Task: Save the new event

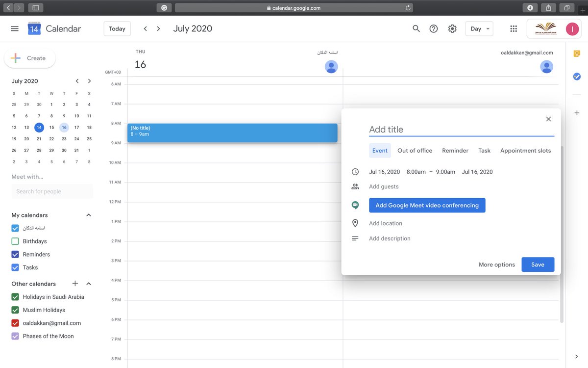Action: point(538,264)
